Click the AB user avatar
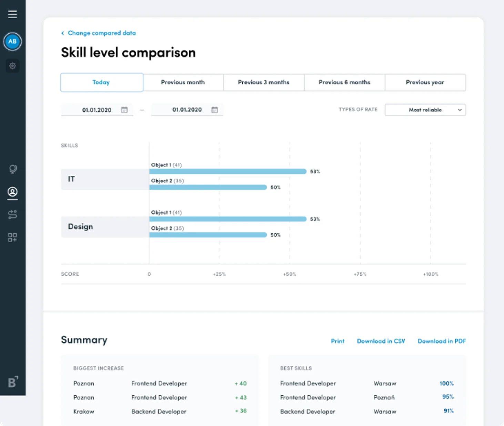The height and width of the screenshot is (426, 504). click(x=12, y=41)
